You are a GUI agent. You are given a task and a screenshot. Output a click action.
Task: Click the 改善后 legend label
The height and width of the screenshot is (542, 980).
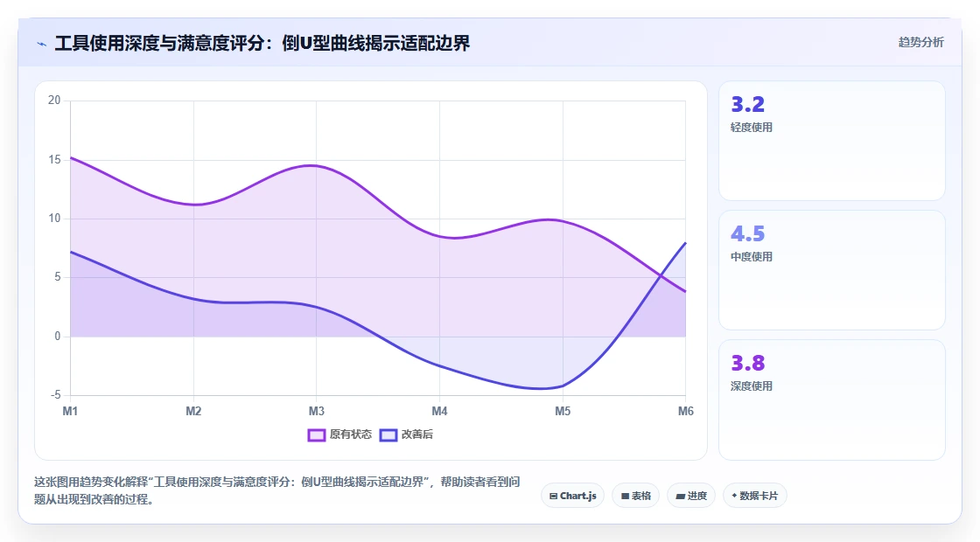click(416, 434)
